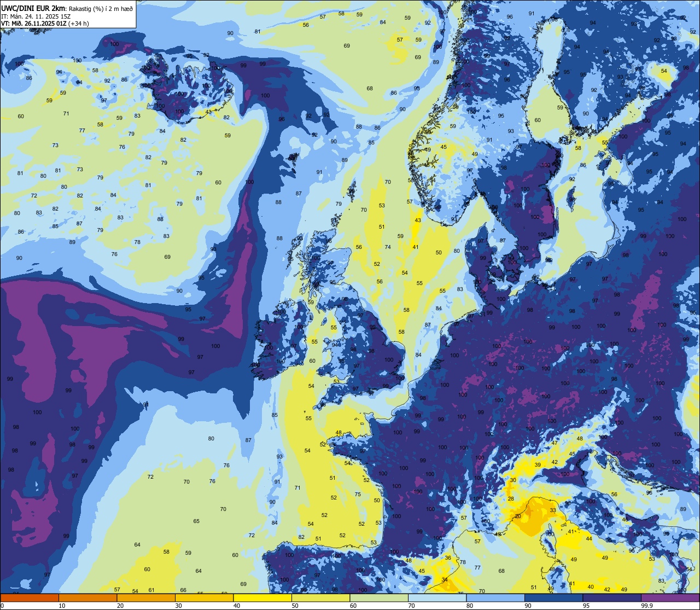Click the legend tick label '80'
The image size is (700, 610).
coord(470,606)
